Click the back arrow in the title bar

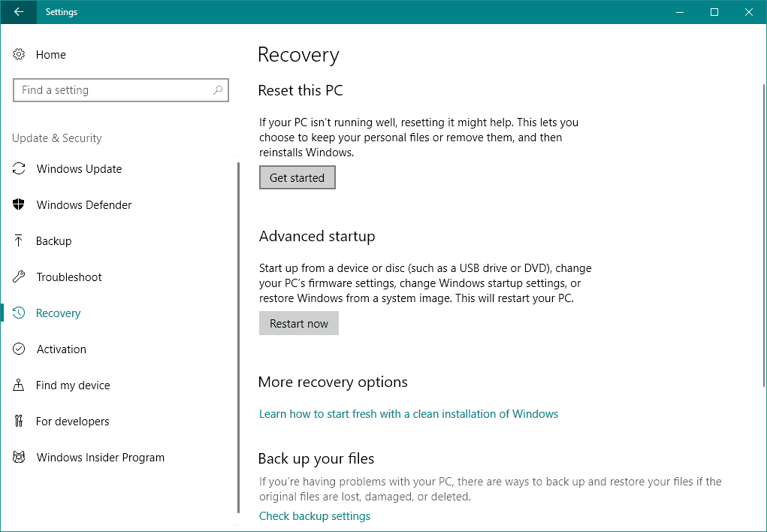click(x=19, y=12)
